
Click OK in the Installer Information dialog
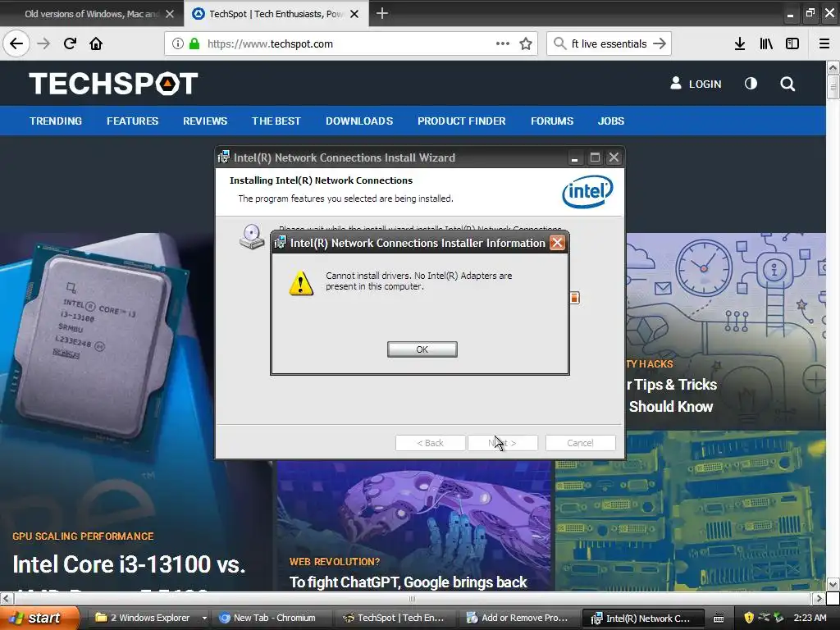(x=422, y=349)
